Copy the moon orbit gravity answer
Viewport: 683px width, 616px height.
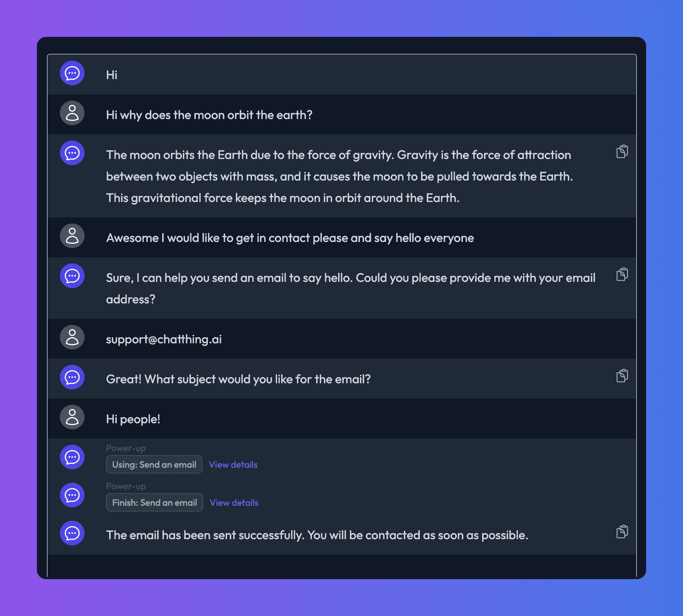[x=622, y=151]
